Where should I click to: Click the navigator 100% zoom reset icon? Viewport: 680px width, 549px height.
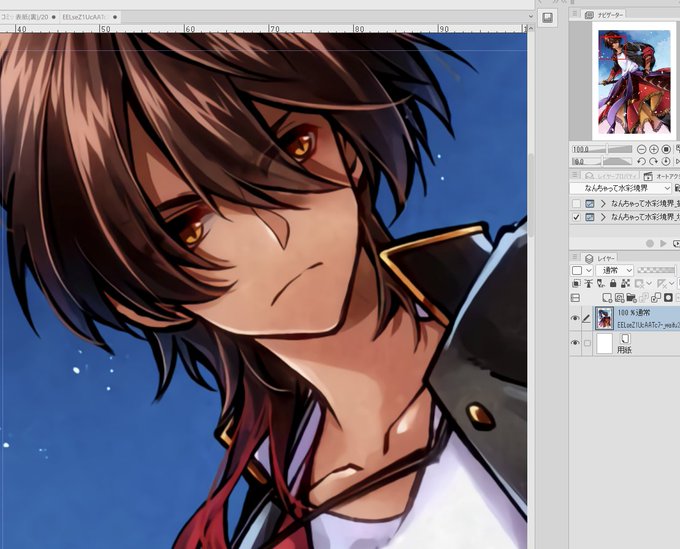[666, 149]
